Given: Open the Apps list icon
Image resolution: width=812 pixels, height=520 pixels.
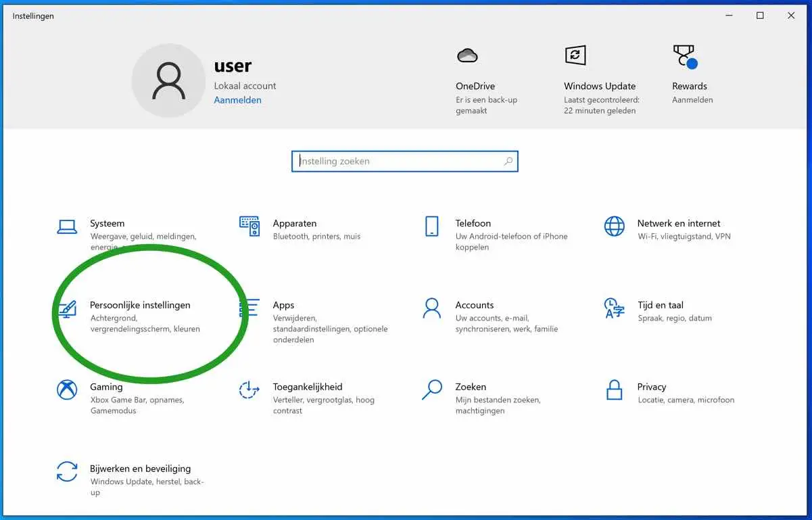Looking at the screenshot, I should [249, 308].
